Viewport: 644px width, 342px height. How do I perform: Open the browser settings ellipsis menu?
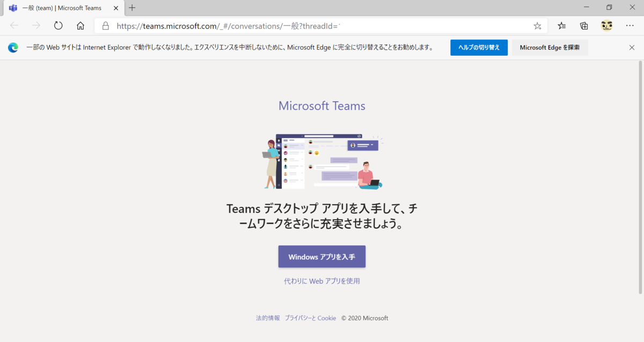pos(630,26)
